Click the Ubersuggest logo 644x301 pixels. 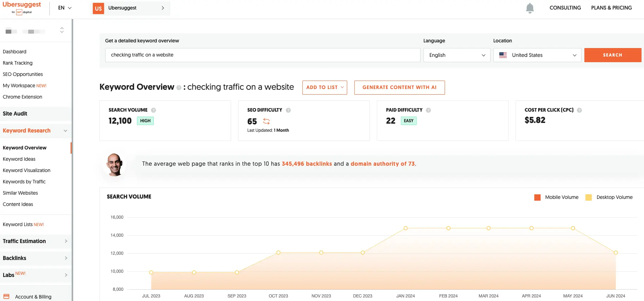coord(22,7)
